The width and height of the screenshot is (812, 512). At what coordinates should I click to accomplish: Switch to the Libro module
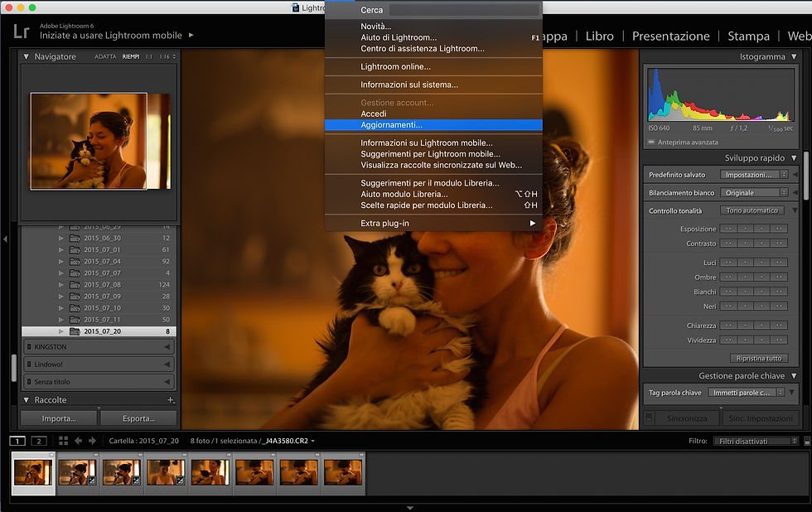tap(600, 36)
